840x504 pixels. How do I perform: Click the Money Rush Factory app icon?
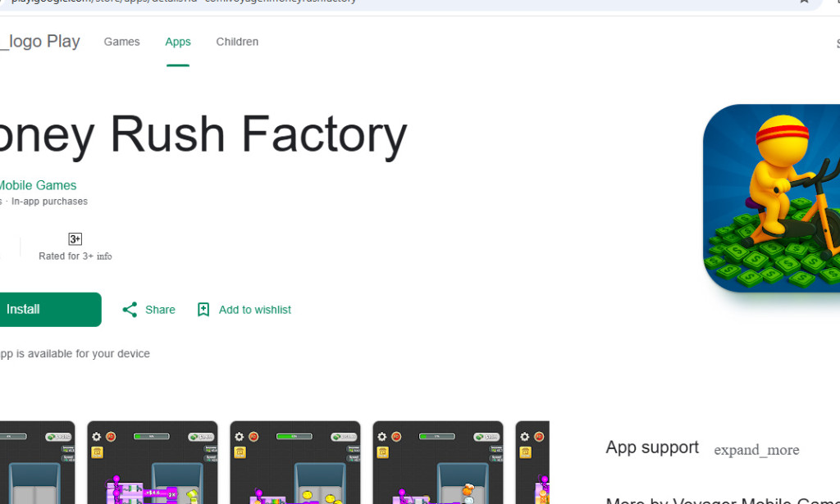775,198
